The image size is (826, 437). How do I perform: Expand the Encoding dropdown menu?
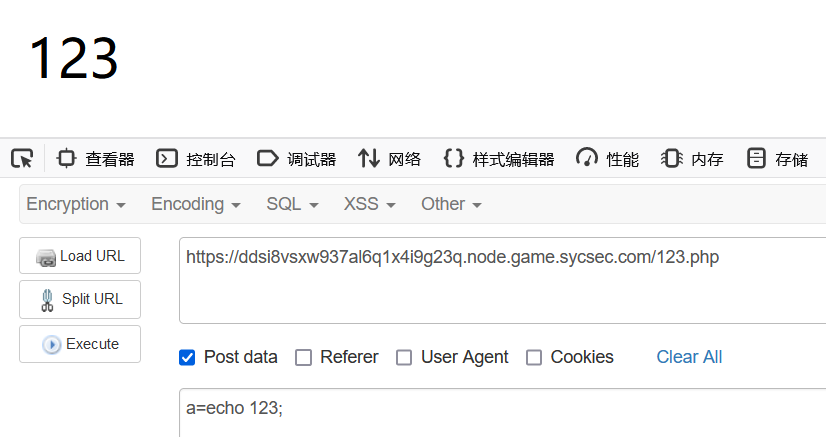tap(195, 204)
